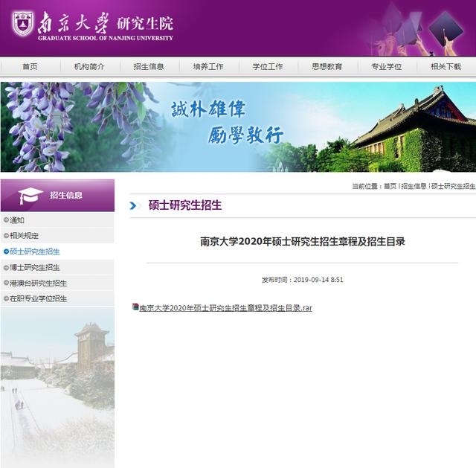
Task: Click the 招生信息 breadcrumb link
Action: (414, 186)
